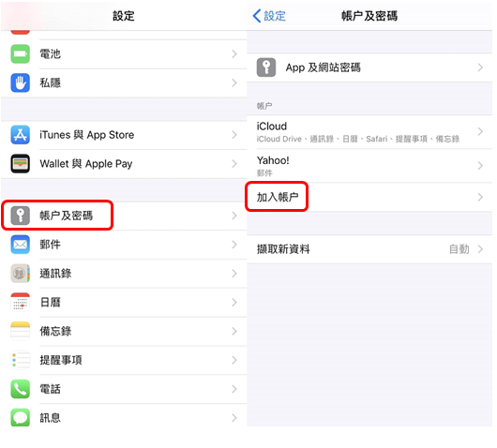This screenshot has width=497, height=448.
Task: Go back with the 設定 back button
Action: (x=269, y=16)
